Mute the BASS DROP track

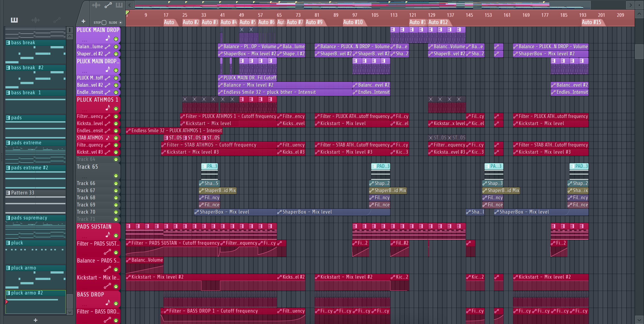pyautogui.click(x=116, y=303)
